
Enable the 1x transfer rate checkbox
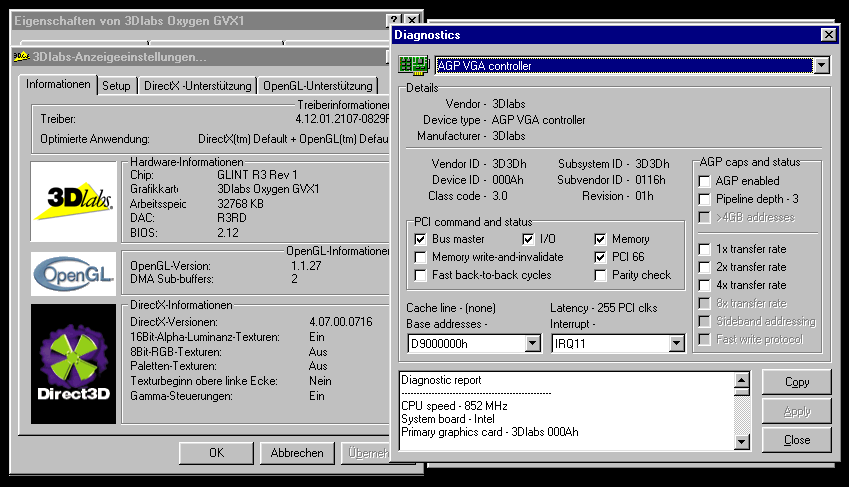(x=704, y=249)
